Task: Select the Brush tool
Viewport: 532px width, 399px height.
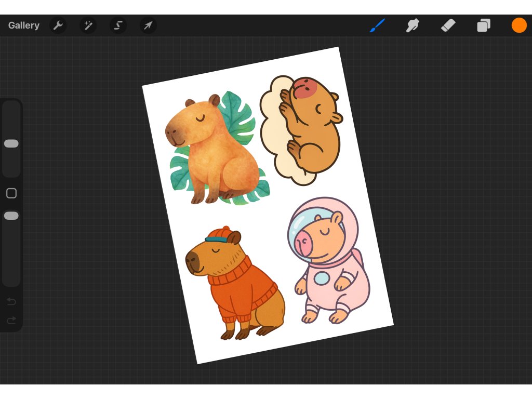Action: click(378, 25)
